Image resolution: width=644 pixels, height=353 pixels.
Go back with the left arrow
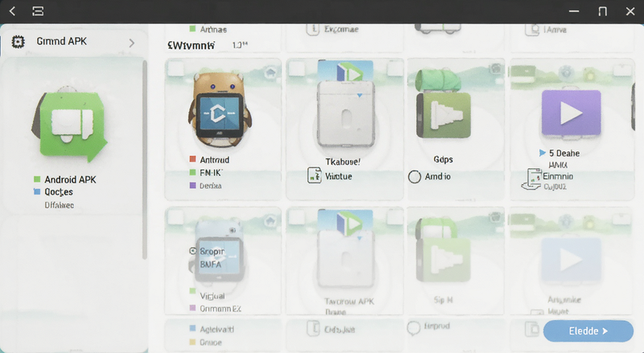point(12,11)
